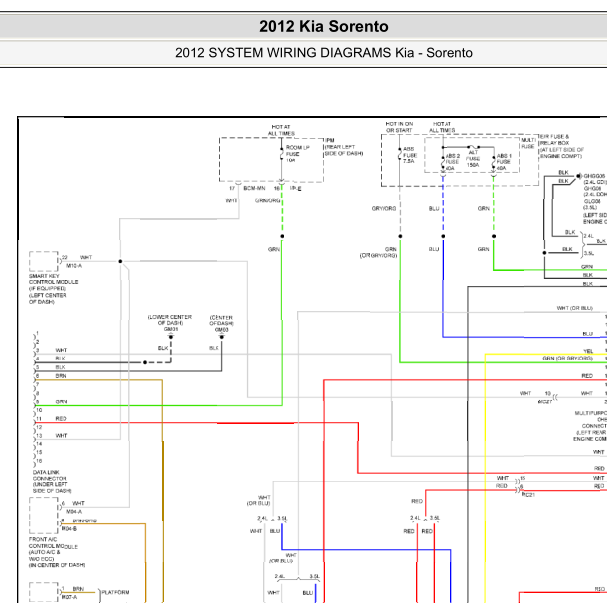The width and height of the screenshot is (607, 603).
Task: Click the "RC21" connector label
Action: tap(528, 495)
